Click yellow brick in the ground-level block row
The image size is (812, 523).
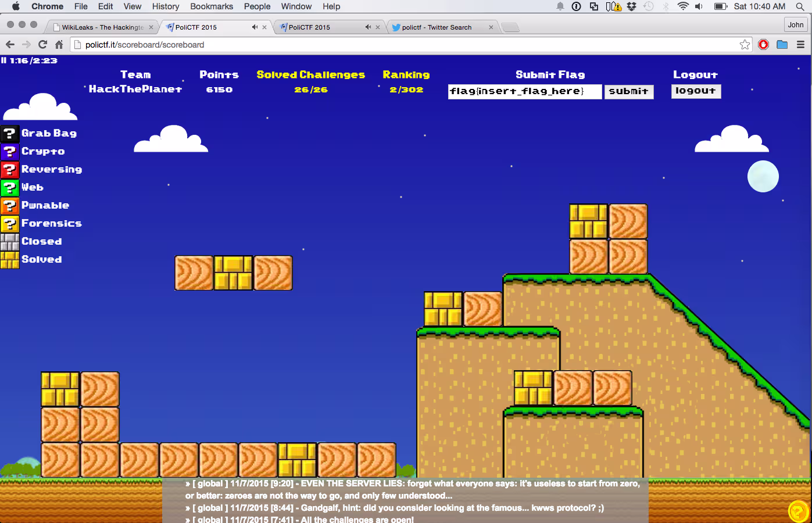coord(297,460)
